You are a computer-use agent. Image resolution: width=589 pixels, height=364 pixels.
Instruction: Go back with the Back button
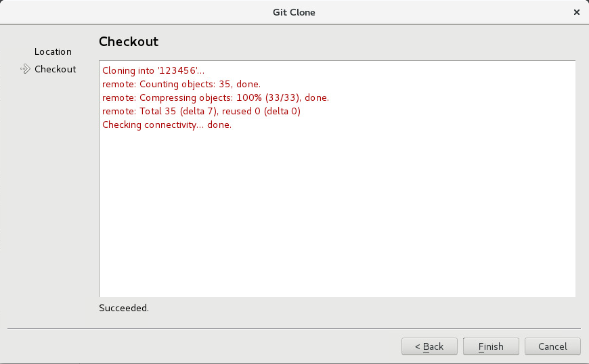429,346
